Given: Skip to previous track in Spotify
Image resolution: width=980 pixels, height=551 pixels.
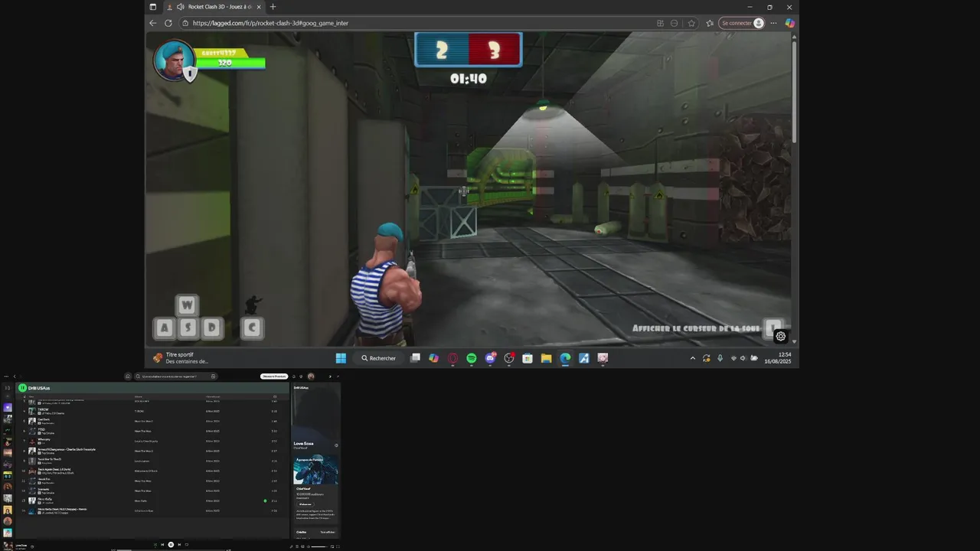Looking at the screenshot, I should 162,545.
